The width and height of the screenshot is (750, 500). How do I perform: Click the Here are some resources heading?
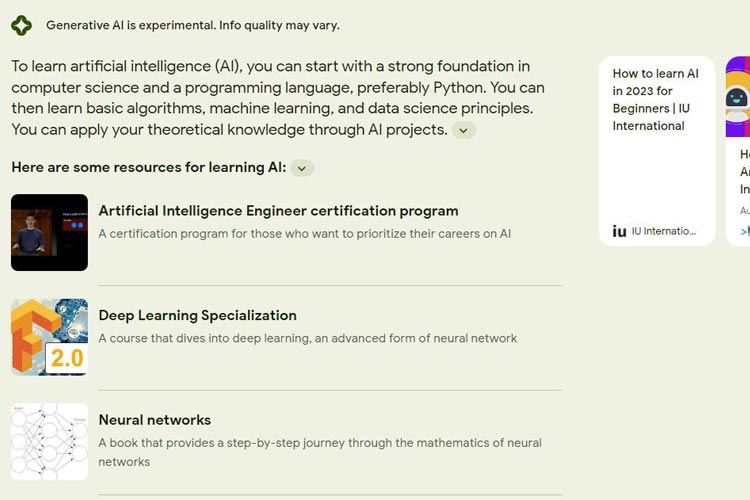[x=149, y=167]
